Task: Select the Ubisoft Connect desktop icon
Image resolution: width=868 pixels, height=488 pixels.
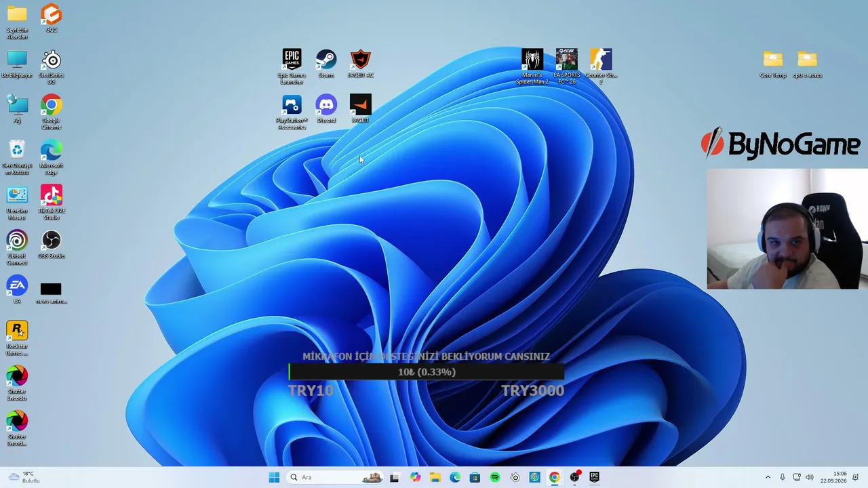Action: coord(17,247)
